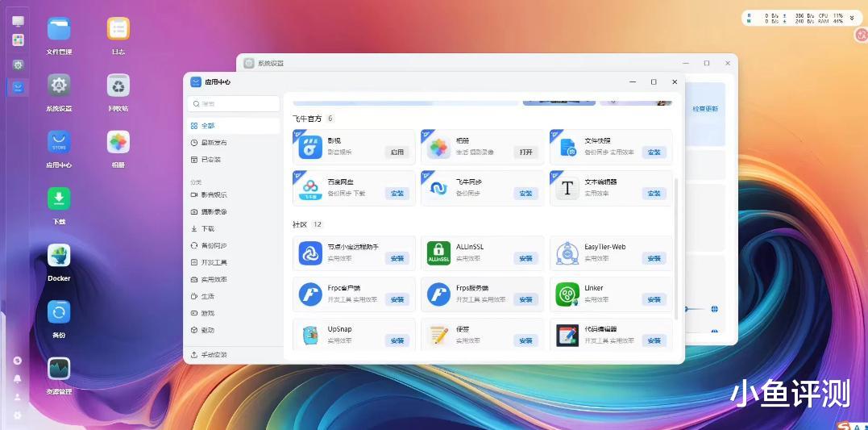Switch to settings gear in the dock
Viewport: 868px width, 430px height.
[19, 65]
